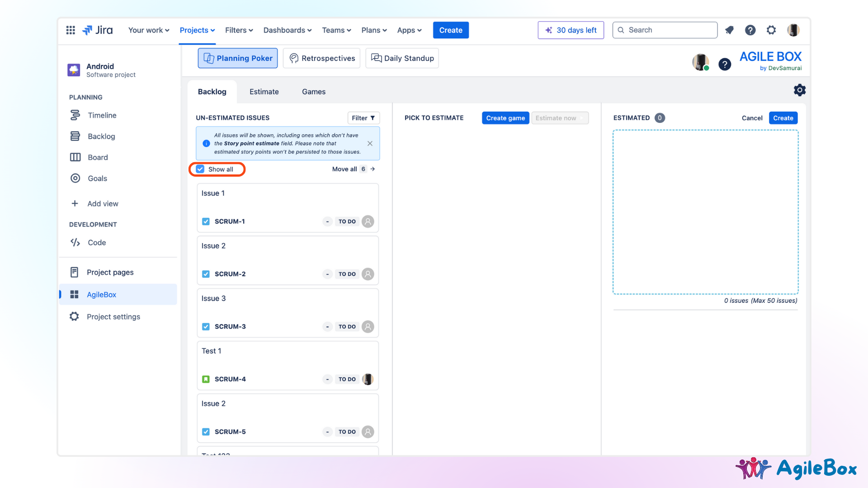Click the Create game button
Image resolution: width=868 pixels, height=488 pixels.
pos(505,118)
